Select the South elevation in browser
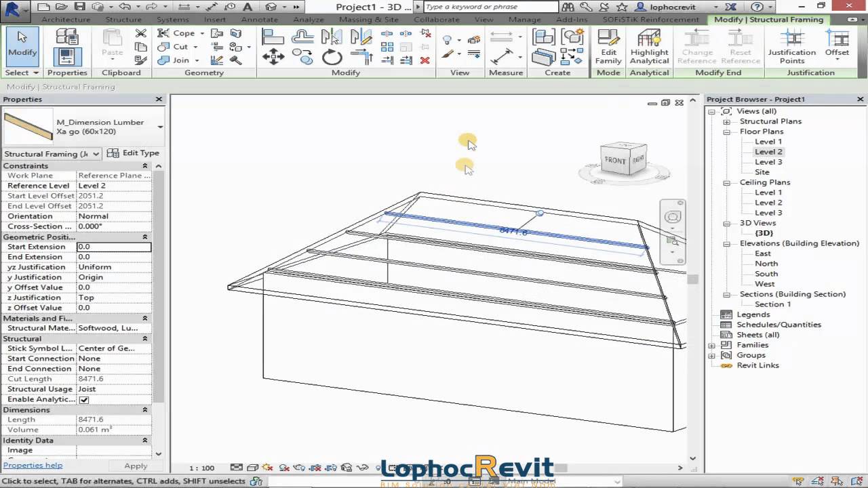 766,274
